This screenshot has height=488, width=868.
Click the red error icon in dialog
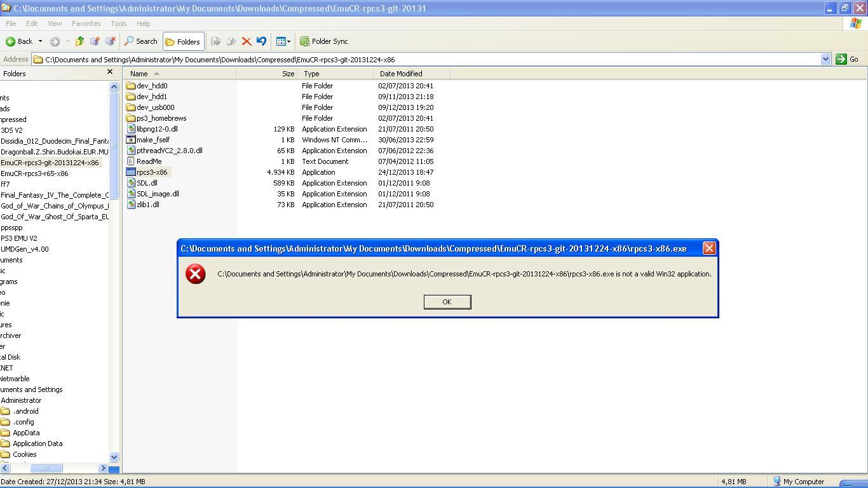point(196,274)
